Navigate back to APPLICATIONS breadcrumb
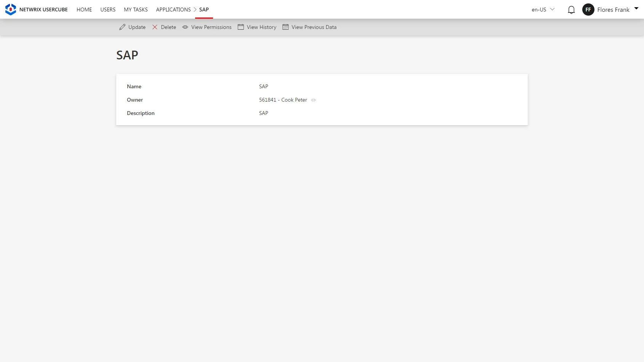This screenshot has width=644, height=362. pyautogui.click(x=173, y=10)
